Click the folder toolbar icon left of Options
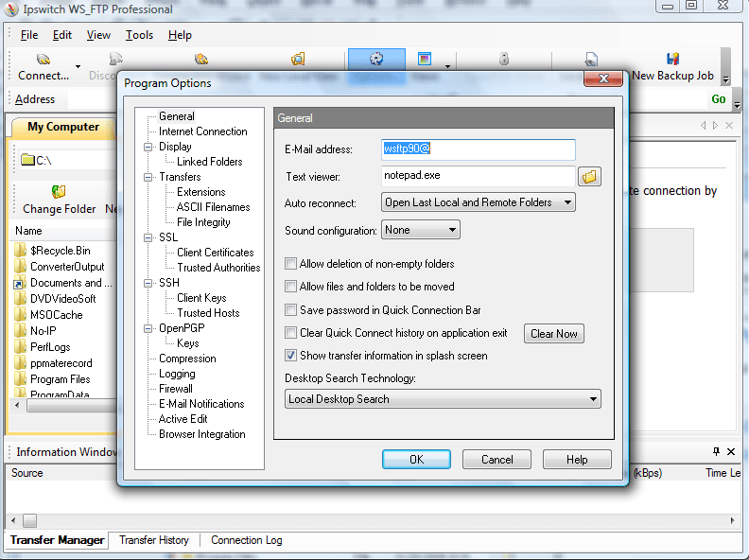 298,60
